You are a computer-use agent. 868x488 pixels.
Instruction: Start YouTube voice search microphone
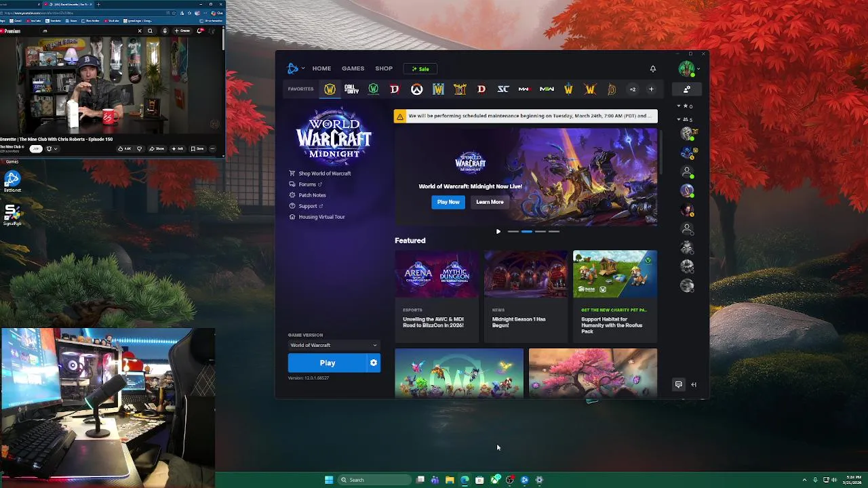(x=165, y=30)
